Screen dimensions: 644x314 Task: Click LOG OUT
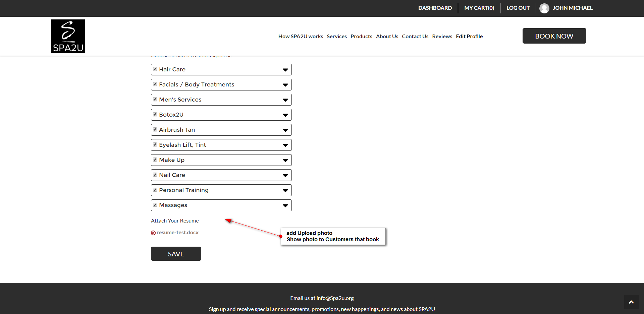pos(518,8)
